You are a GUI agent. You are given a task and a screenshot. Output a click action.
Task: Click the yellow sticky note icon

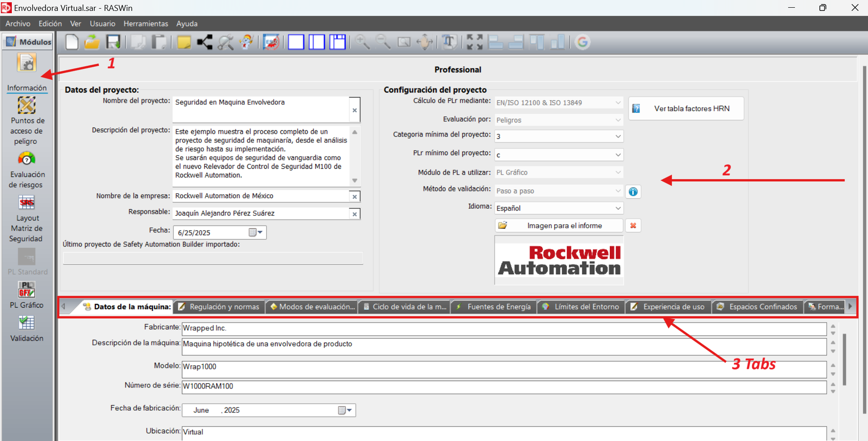(184, 42)
